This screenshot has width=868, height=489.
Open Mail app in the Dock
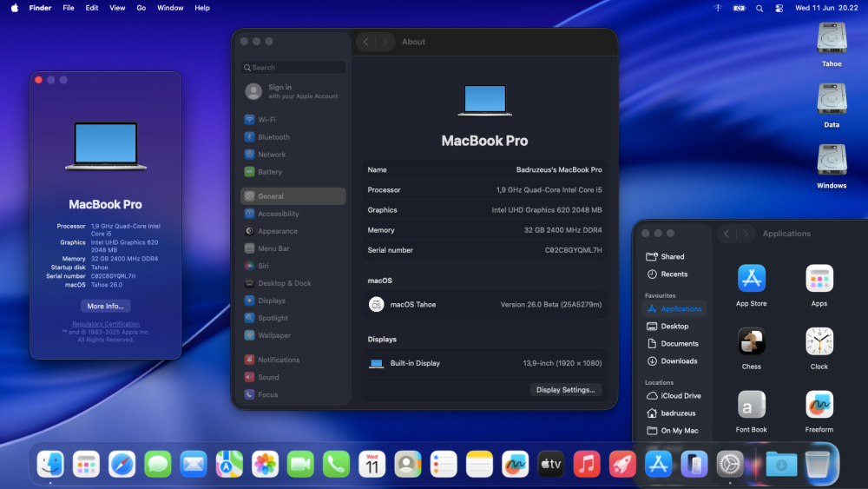(x=194, y=464)
